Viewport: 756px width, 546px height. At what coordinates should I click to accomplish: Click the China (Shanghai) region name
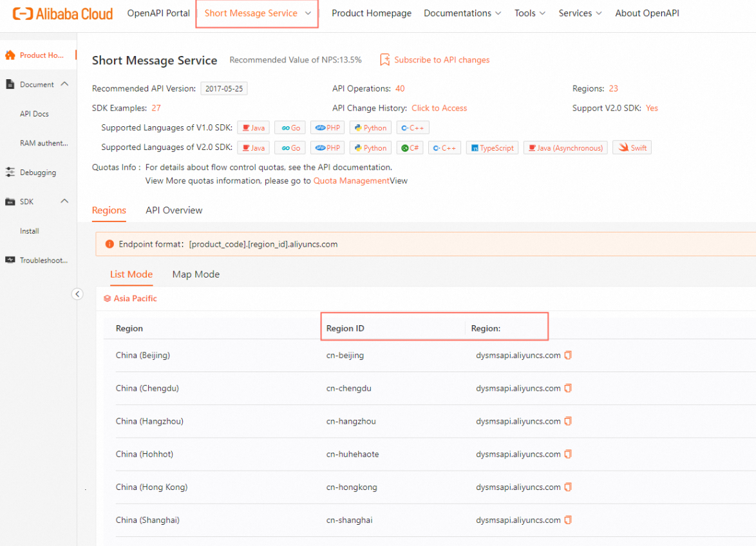click(x=147, y=520)
